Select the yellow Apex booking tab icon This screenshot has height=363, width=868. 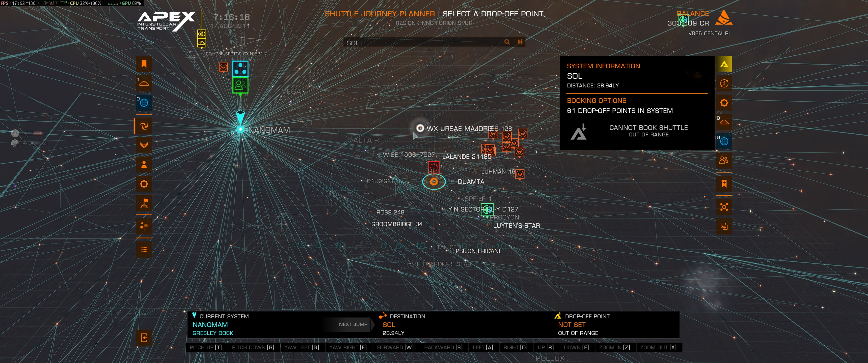click(x=724, y=64)
